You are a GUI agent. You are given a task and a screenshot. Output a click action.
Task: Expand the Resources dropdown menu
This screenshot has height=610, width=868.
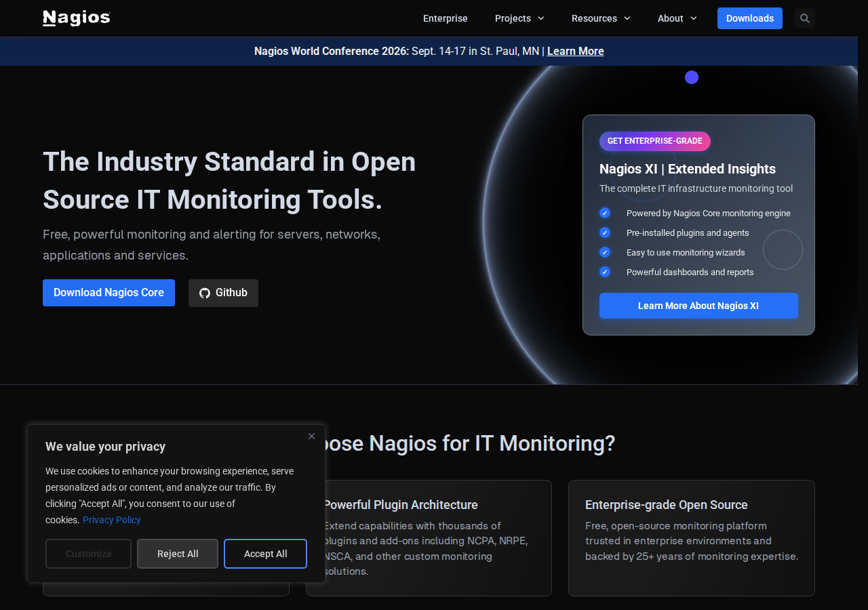point(601,18)
